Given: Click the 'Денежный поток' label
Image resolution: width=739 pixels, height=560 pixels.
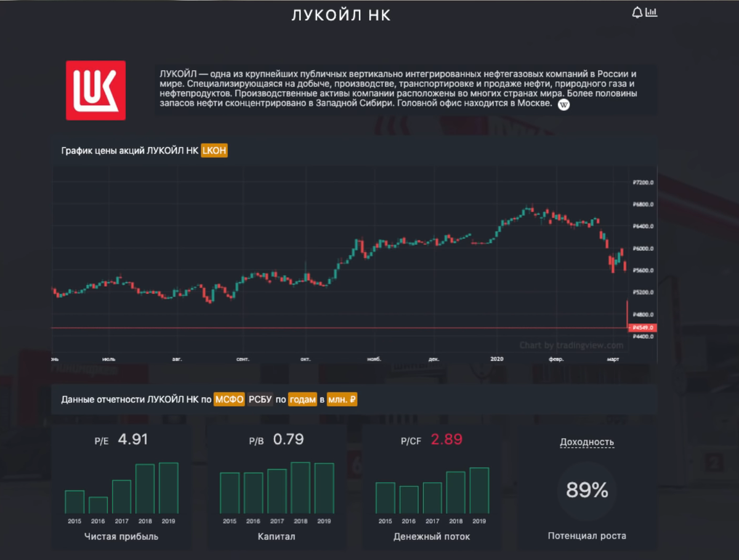Looking at the screenshot, I should [432, 536].
